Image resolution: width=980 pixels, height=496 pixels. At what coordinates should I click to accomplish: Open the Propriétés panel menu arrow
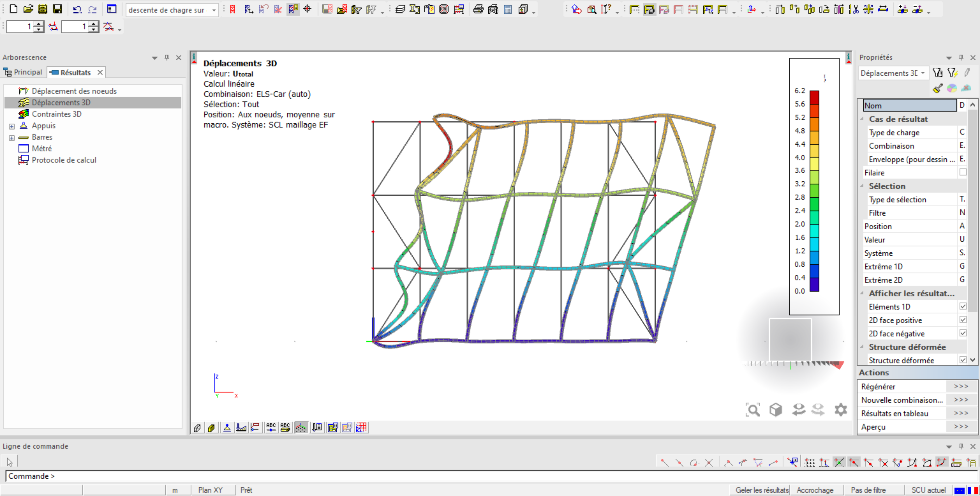pos(949,58)
